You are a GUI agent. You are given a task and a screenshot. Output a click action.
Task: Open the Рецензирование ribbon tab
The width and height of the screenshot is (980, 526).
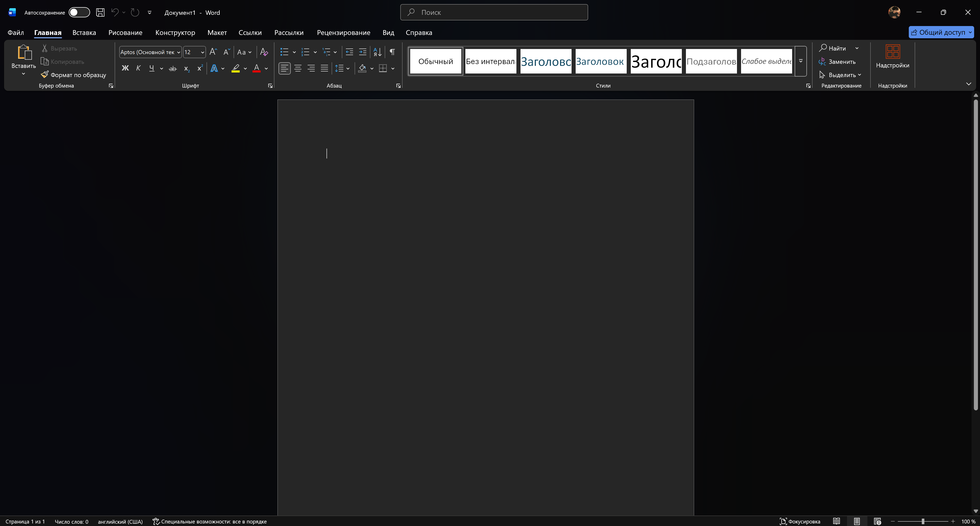(343, 33)
